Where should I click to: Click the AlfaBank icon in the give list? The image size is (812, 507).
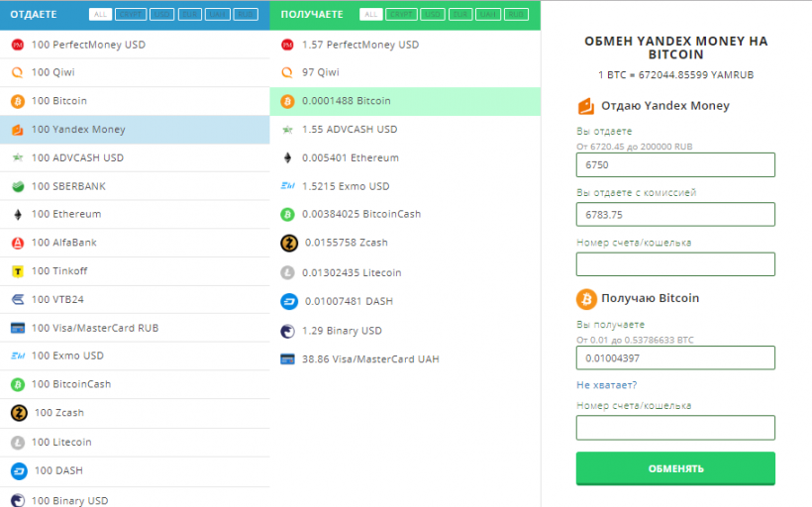pyautogui.click(x=17, y=243)
